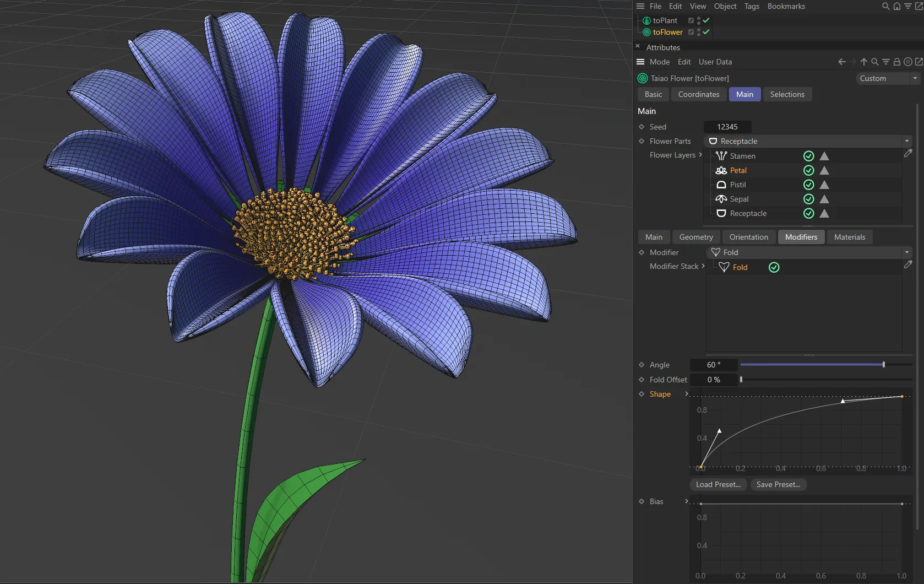
Task: Click the lock icon in the Attributes toolbar
Action: tap(896, 62)
